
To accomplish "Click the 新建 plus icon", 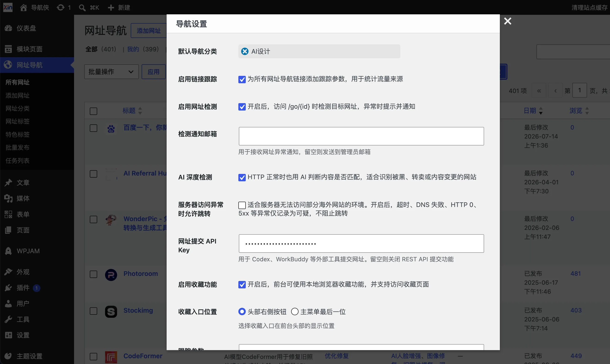I will (111, 8).
